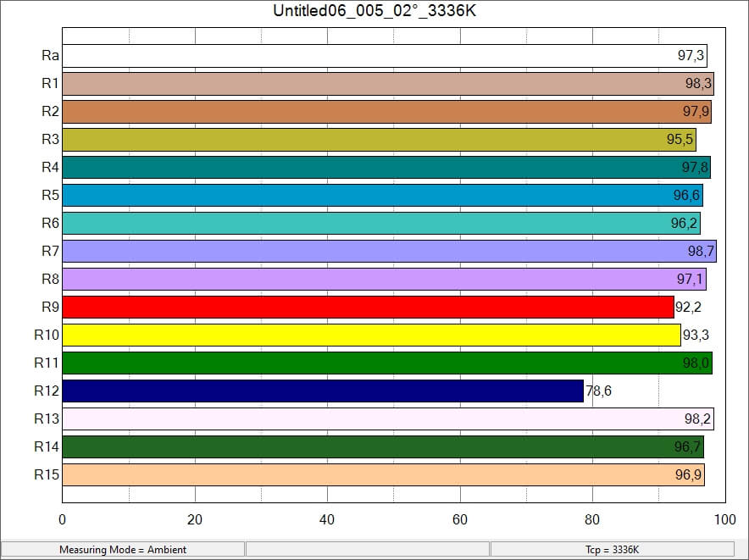Click the empty middle status bar panel

tap(367, 550)
